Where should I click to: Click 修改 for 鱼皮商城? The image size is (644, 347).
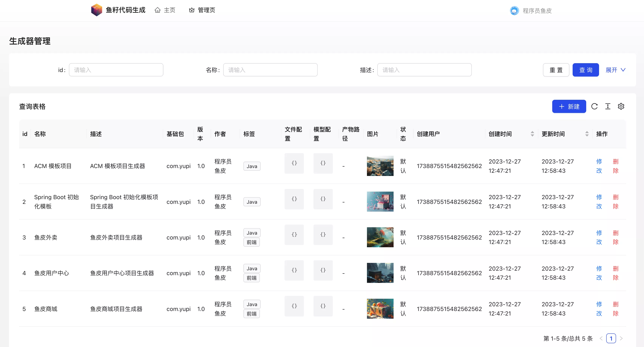click(599, 309)
